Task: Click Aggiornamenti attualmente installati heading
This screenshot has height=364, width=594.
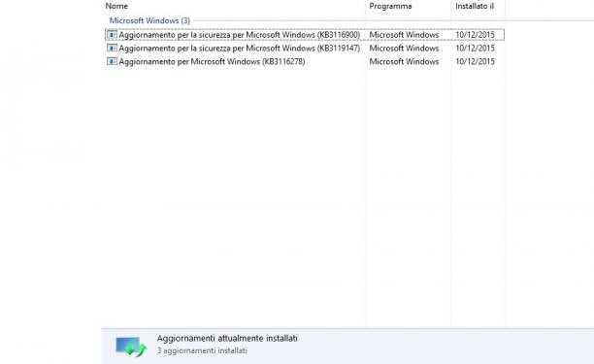Action: [227, 338]
